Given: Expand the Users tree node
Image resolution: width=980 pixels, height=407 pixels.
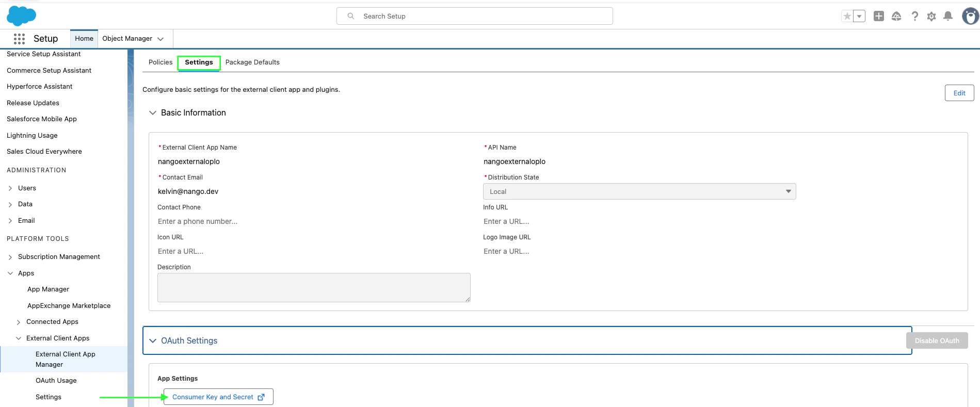Looking at the screenshot, I should (10, 188).
